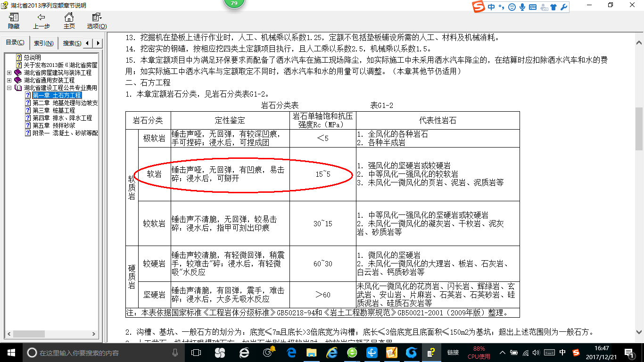
Task: Open Sogou skin shirt icon
Action: click(553, 7)
